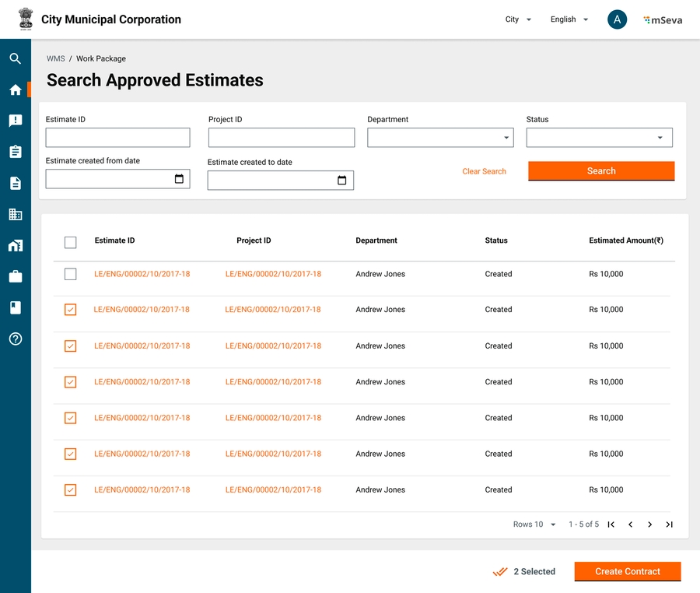Go to Home via sidebar icon

coord(15,89)
